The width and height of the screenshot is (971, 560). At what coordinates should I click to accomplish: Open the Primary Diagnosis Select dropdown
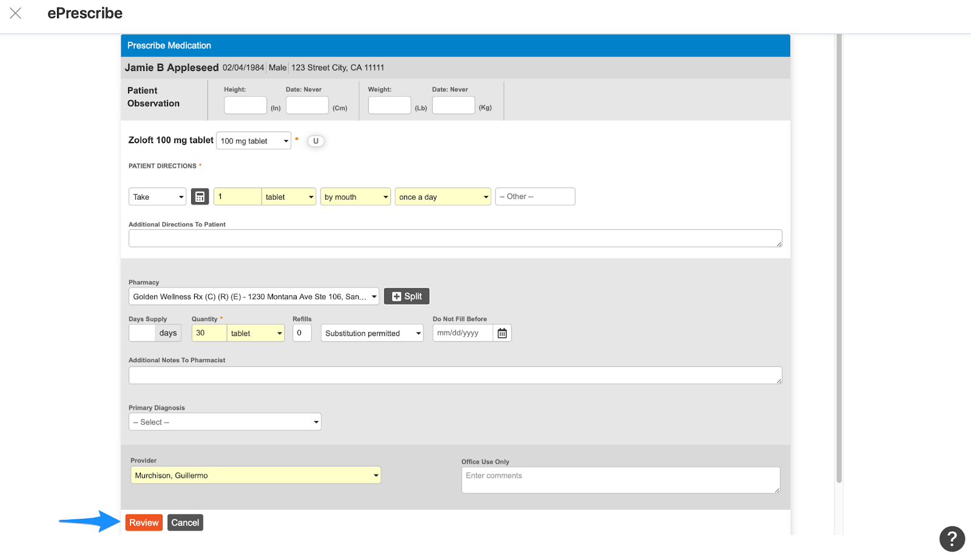[x=225, y=422]
